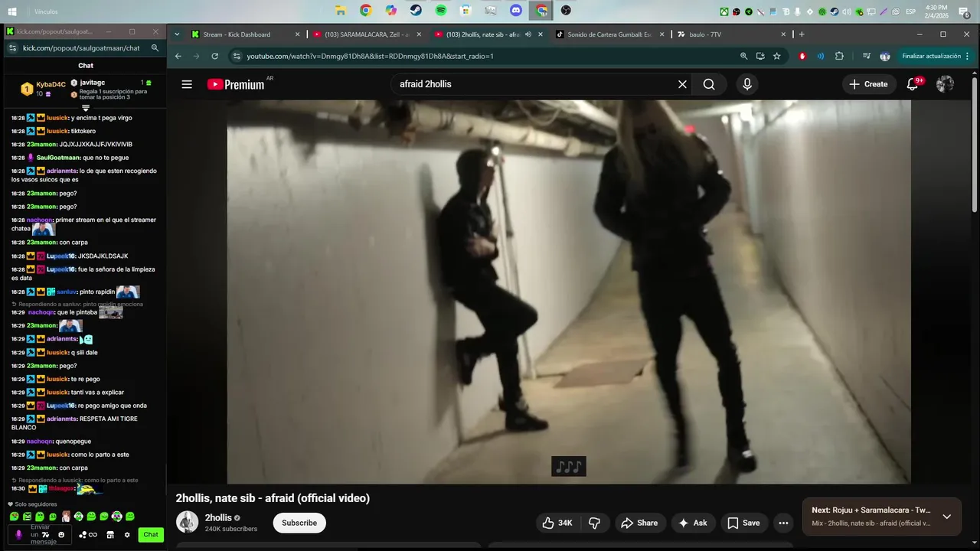The height and width of the screenshot is (551, 980).
Task: Open the YouTube guide hamburger menu
Action: click(x=187, y=84)
